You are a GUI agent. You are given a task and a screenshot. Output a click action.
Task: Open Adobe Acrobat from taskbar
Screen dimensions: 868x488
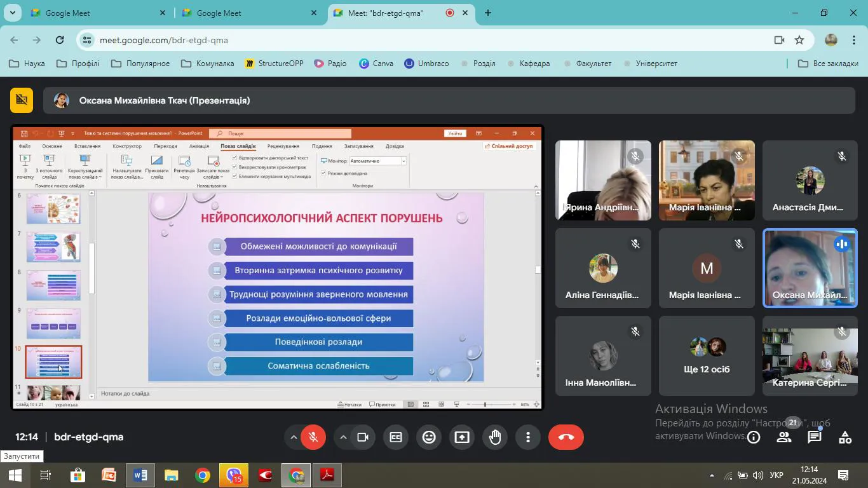pyautogui.click(x=327, y=475)
